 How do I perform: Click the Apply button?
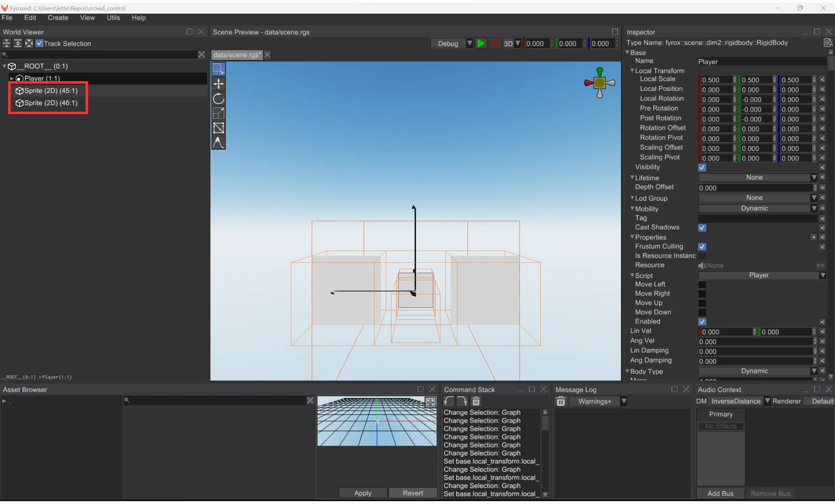click(362, 493)
